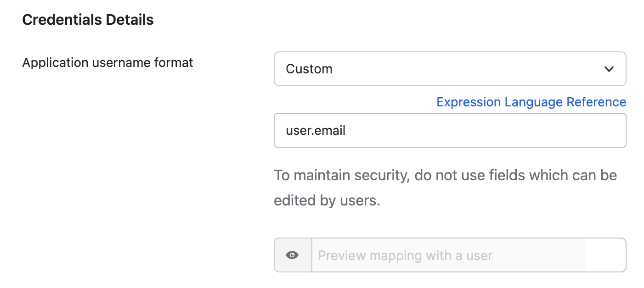
Task: Click the Application username format label
Action: click(107, 62)
